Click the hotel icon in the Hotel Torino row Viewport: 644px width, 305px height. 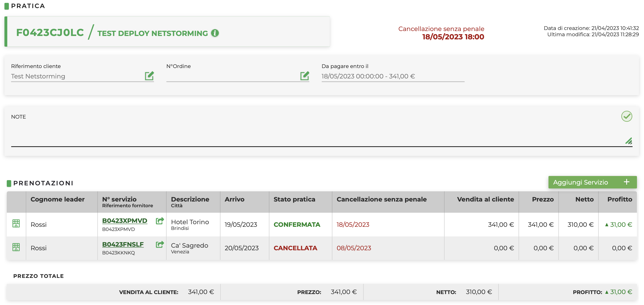(x=16, y=224)
